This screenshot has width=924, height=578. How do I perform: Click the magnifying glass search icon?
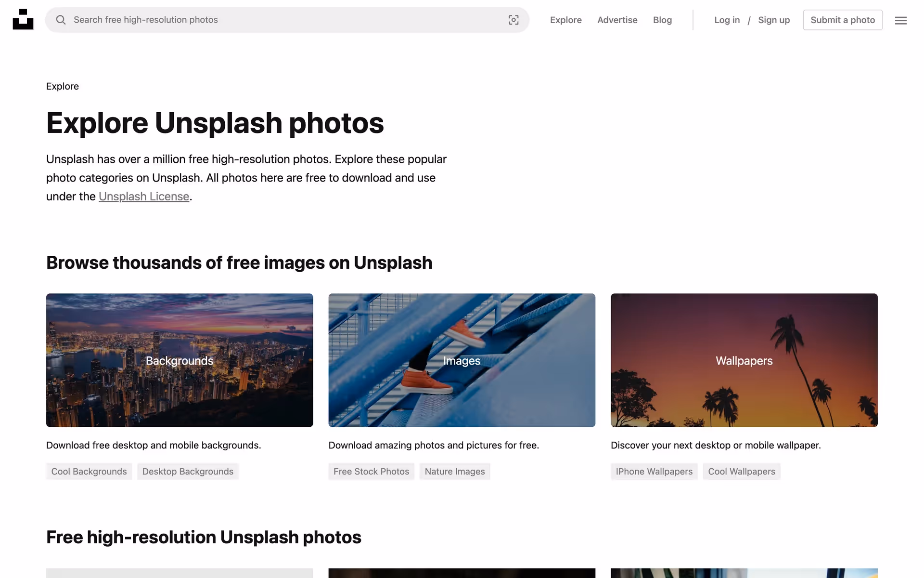pos(61,20)
